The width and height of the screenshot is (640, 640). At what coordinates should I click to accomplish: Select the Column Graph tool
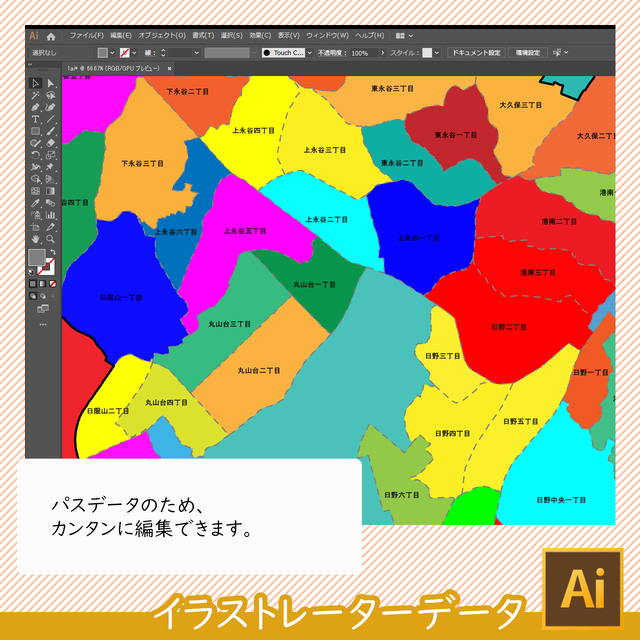[x=51, y=215]
